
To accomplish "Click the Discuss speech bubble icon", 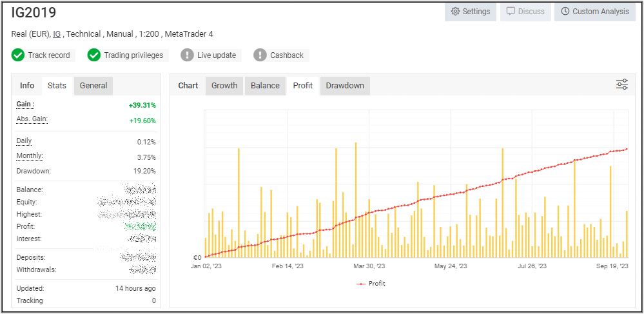I will (511, 12).
